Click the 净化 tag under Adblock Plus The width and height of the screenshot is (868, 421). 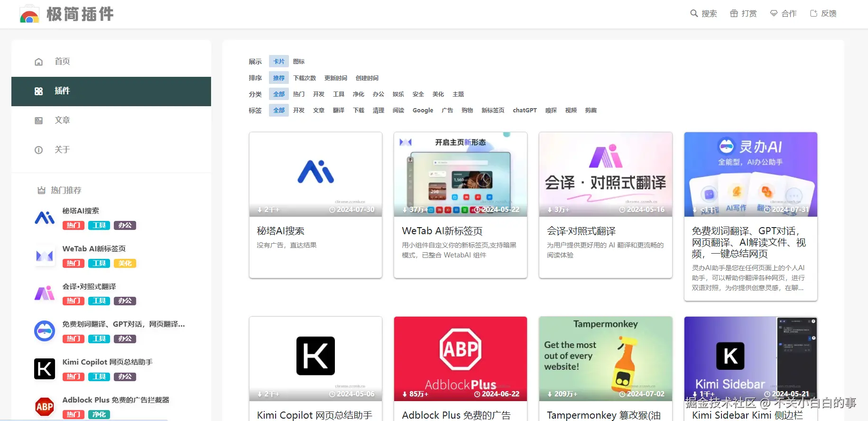coord(99,414)
